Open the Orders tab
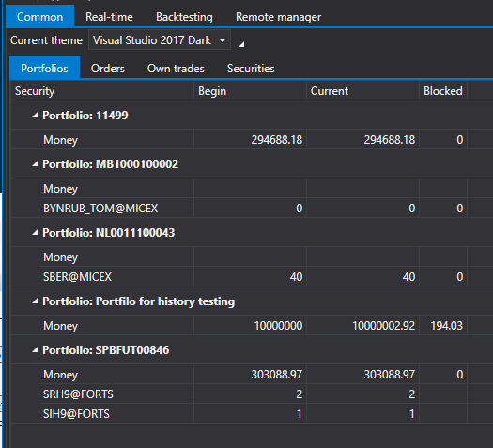The image size is (493, 448). click(x=108, y=69)
